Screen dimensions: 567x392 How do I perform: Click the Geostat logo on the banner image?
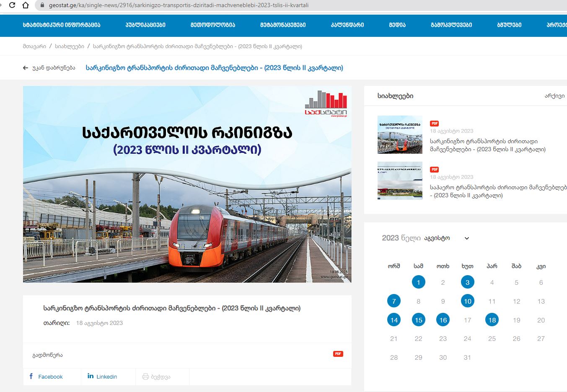click(326, 103)
